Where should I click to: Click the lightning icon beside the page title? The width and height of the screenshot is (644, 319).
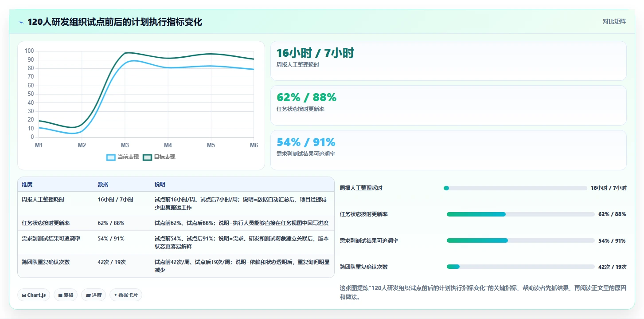(x=21, y=22)
